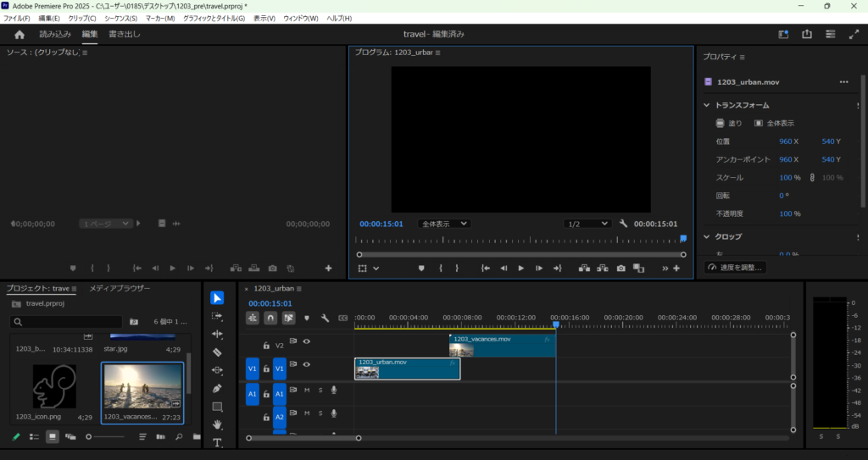Switch to the メディアブラウザー tab
Screen dimensions: 868x460
point(120,289)
